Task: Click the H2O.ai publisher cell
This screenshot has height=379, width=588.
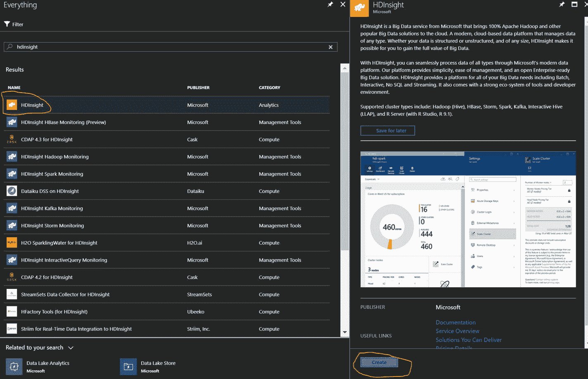Action: coord(194,243)
